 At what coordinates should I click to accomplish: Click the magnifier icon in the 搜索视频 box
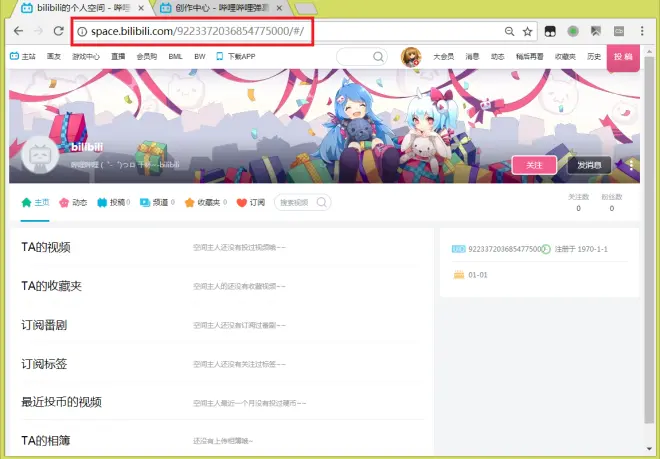[x=322, y=203]
